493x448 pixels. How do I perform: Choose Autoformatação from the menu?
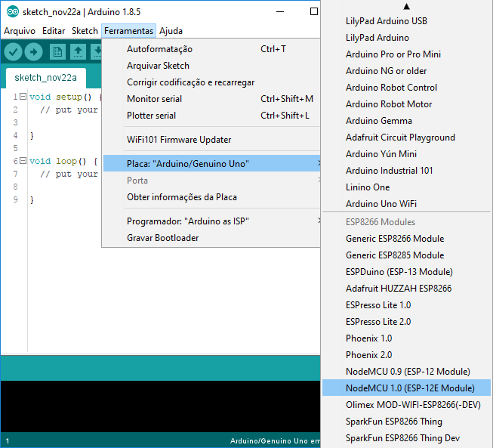point(212,49)
